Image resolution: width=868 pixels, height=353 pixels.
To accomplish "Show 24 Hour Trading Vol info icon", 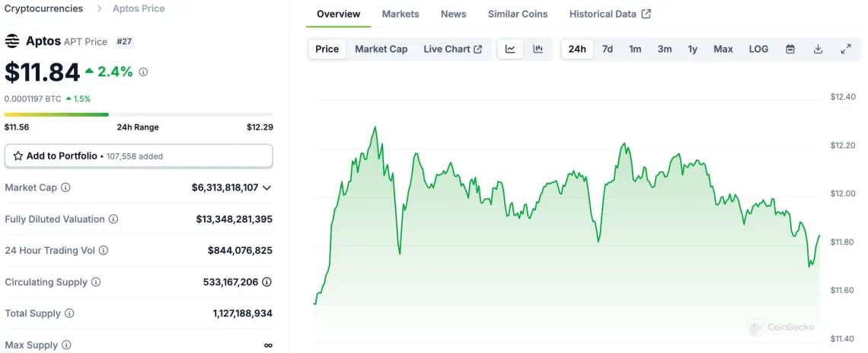I will pos(103,251).
